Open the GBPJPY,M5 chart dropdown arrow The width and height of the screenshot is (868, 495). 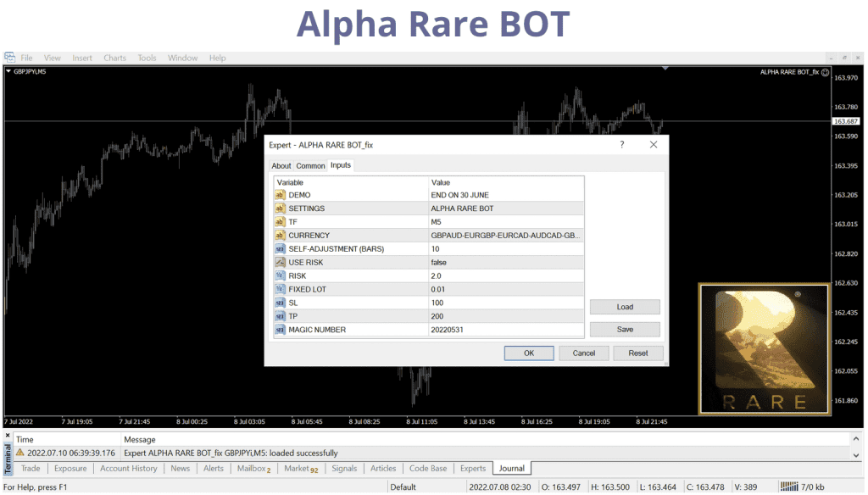pos(8,71)
